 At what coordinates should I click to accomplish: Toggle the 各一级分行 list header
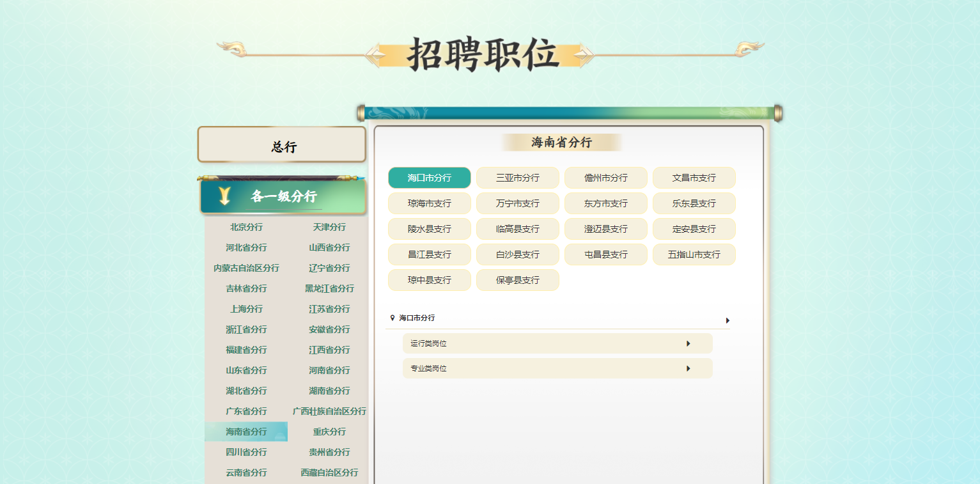tap(283, 196)
